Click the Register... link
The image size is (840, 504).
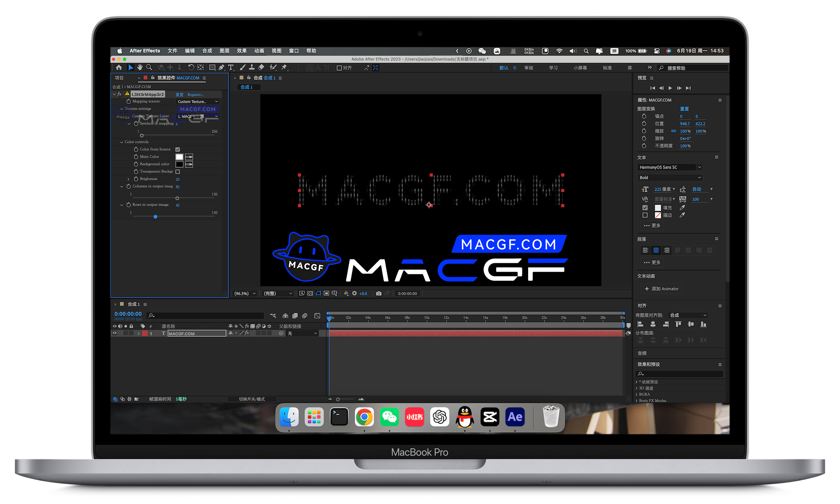tap(195, 94)
